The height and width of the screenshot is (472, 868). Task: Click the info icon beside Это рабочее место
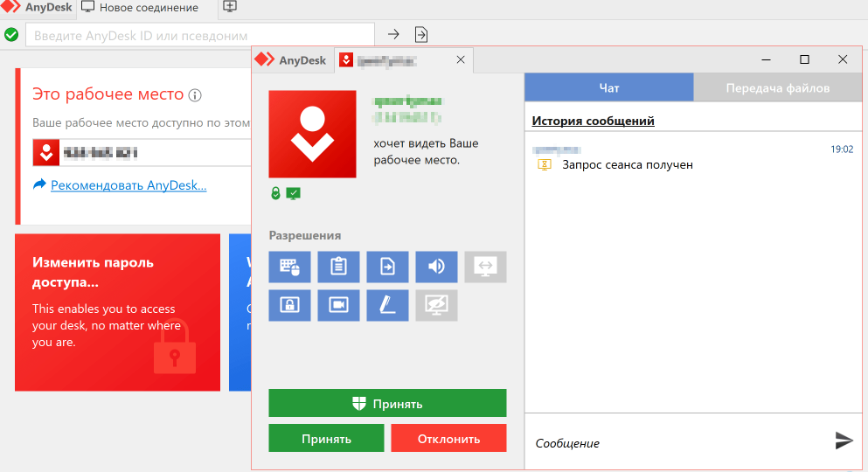pos(195,95)
